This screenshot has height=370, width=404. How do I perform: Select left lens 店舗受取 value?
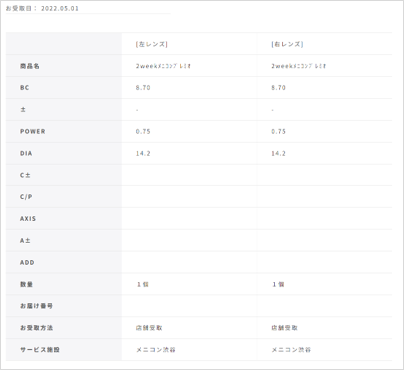point(149,328)
